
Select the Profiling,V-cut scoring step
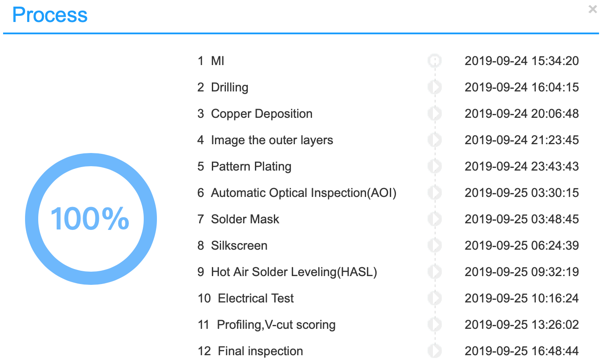[x=276, y=325]
